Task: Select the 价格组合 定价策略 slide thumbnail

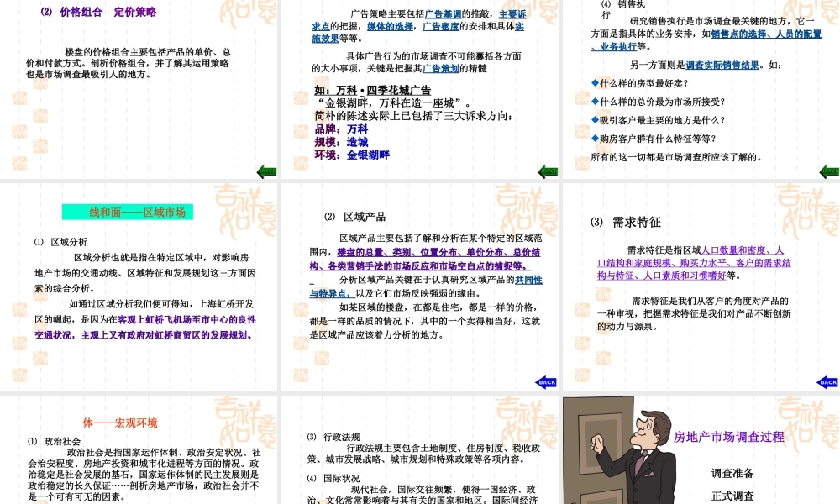Action: 139,89
